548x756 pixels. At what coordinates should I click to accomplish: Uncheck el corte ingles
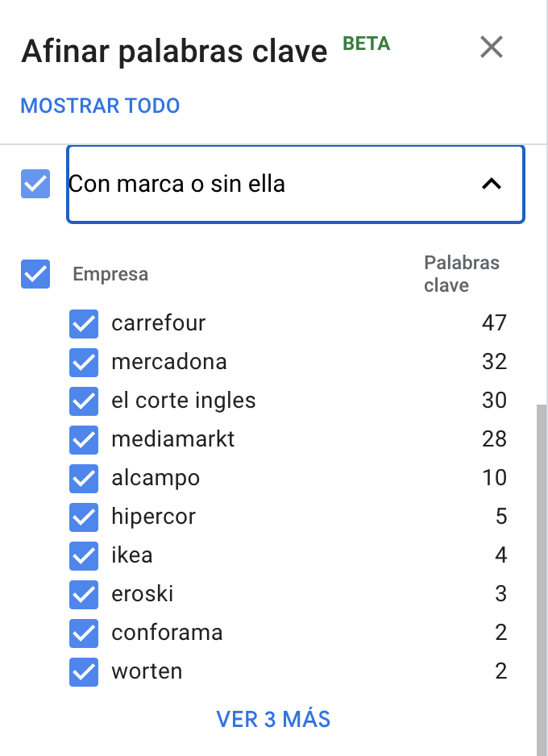tap(84, 401)
